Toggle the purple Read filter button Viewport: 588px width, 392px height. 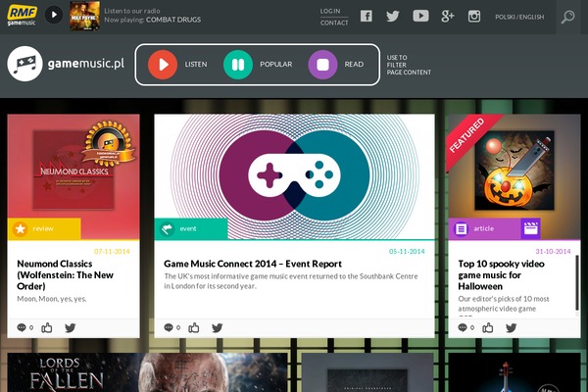coord(323,65)
